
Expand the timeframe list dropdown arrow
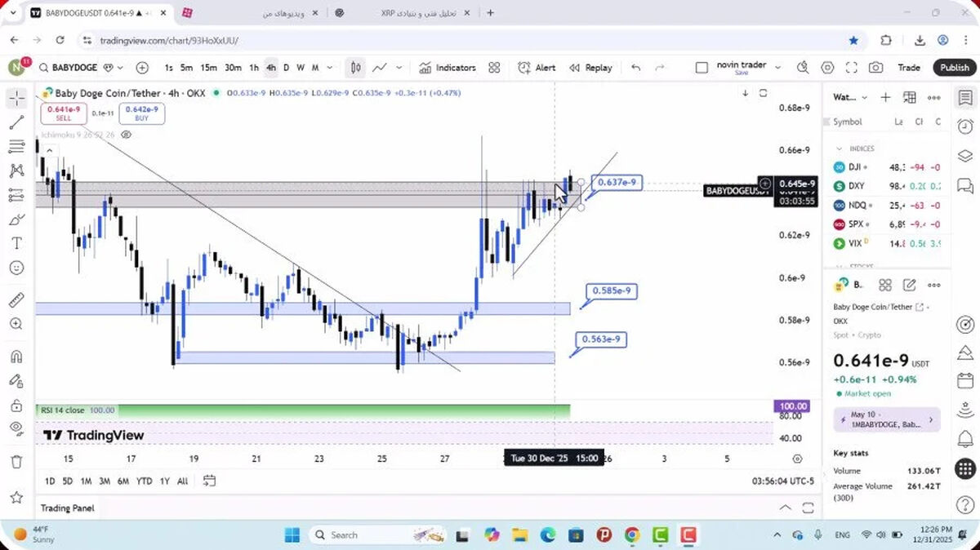tap(330, 68)
